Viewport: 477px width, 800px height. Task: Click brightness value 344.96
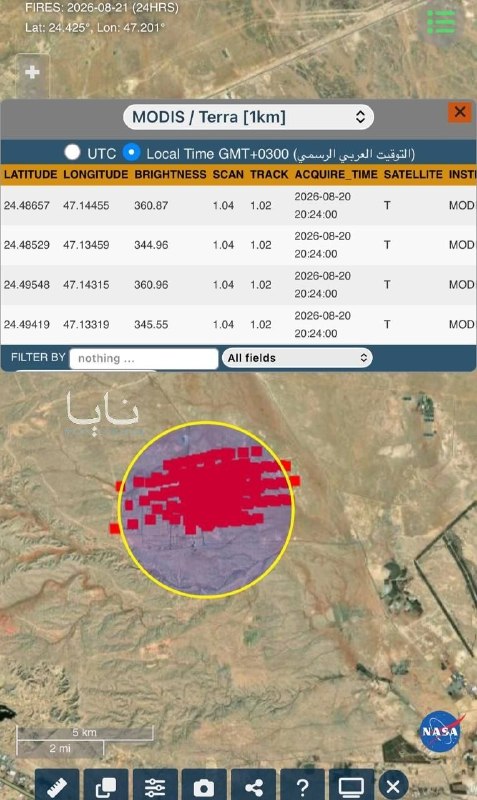(x=151, y=245)
